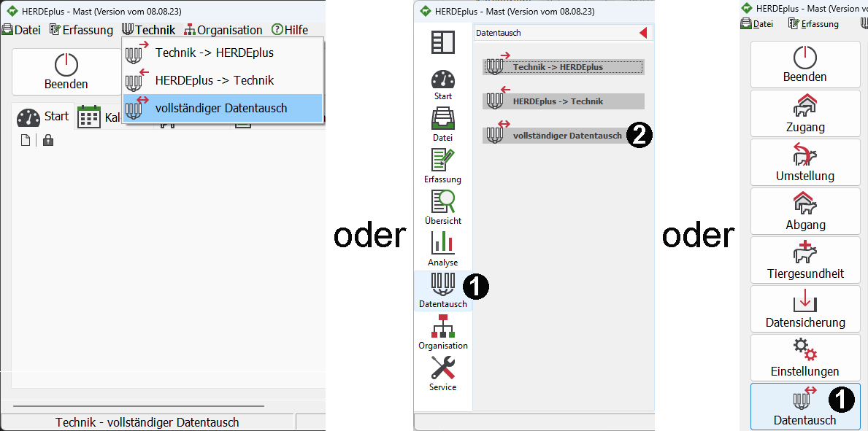Viewport: 868px width, 431px height.
Task: Click HERDEplus app icon in middle title bar
Action: (x=425, y=10)
